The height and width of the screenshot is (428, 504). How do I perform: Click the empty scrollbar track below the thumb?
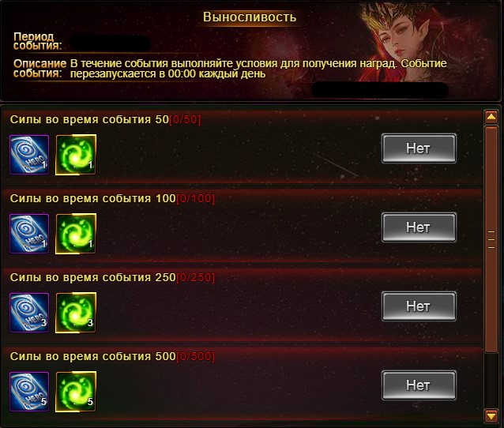[491, 381]
